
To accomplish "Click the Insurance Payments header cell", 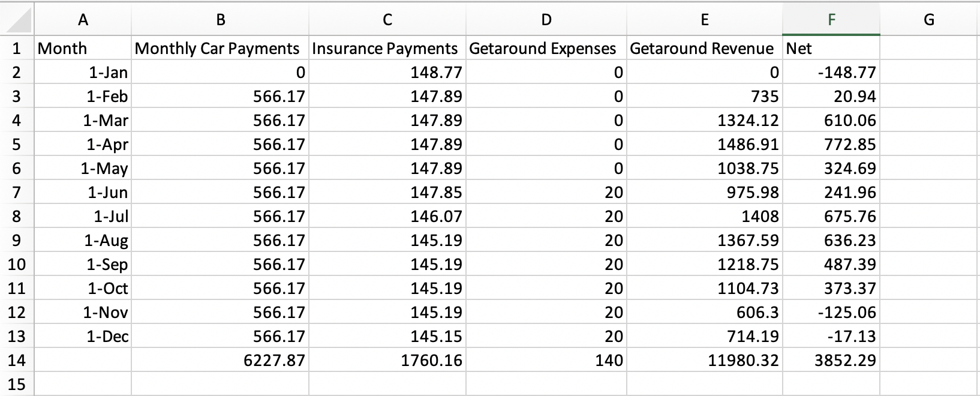I will [x=387, y=48].
